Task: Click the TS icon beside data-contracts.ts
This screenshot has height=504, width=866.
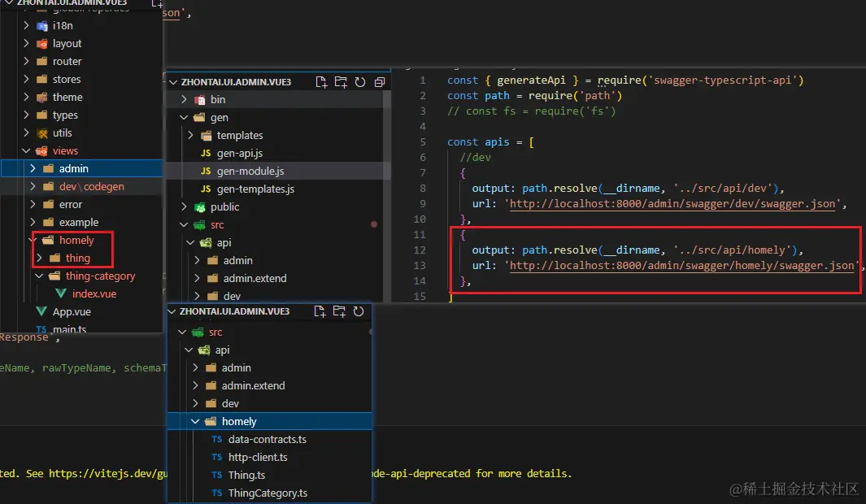Action: pos(217,440)
